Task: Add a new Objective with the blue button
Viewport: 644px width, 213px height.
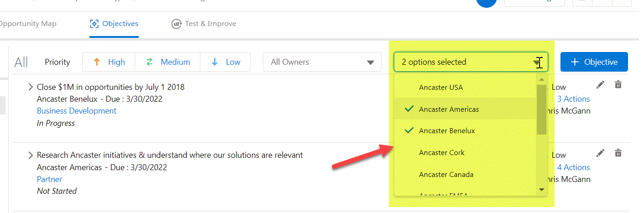Action: [x=594, y=62]
